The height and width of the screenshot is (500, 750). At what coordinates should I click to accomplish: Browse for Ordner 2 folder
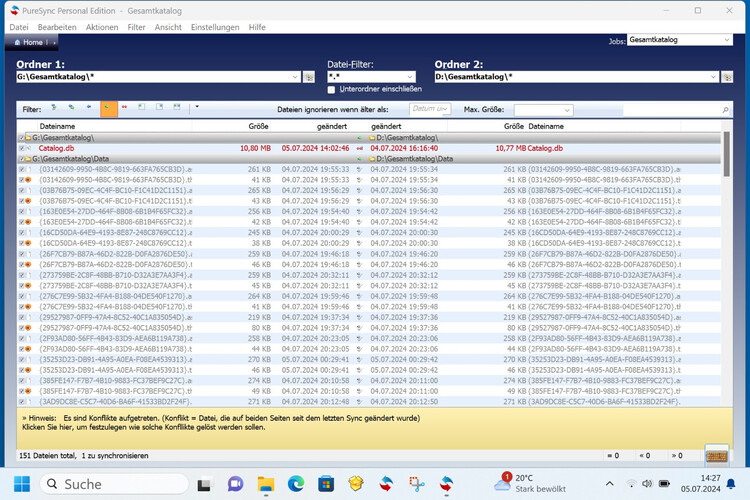pos(727,77)
